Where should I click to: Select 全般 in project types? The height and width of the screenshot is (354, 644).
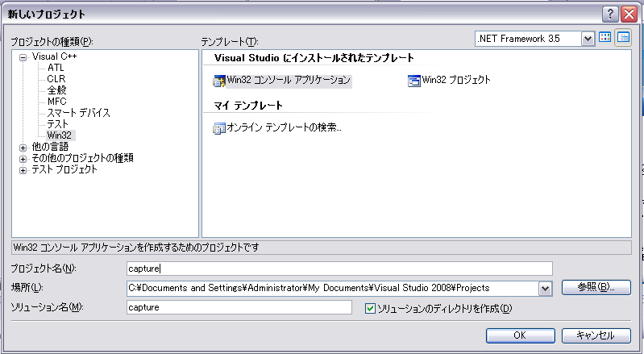[x=56, y=90]
